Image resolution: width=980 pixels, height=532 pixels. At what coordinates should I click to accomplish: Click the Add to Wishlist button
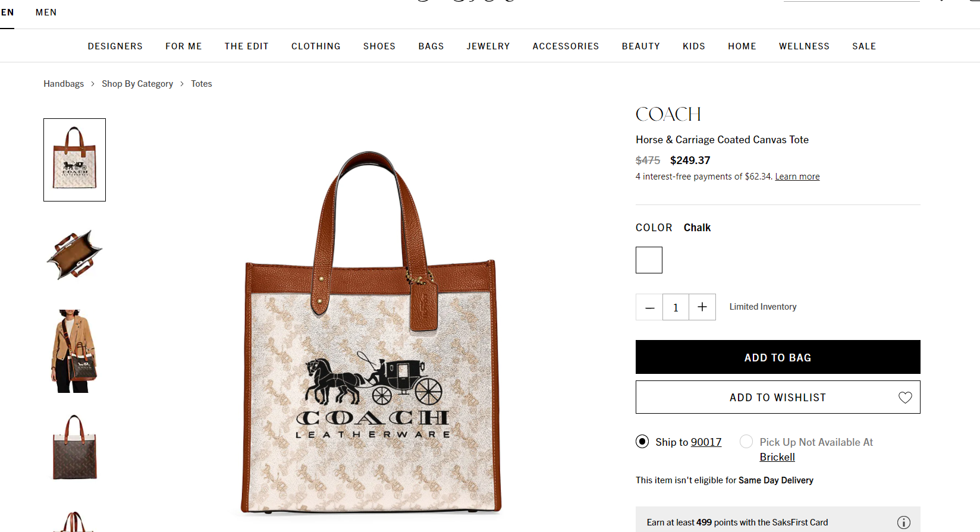(x=778, y=397)
